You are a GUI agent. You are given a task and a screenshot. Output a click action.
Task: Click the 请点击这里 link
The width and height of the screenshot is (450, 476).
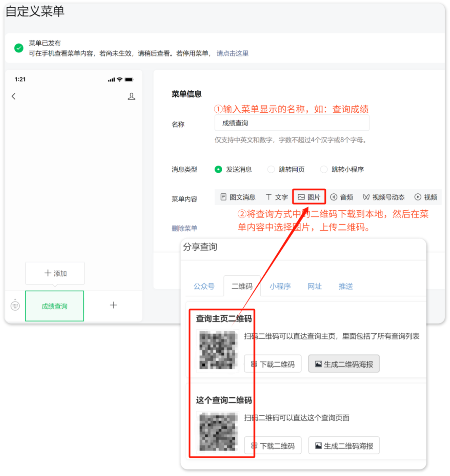point(232,53)
